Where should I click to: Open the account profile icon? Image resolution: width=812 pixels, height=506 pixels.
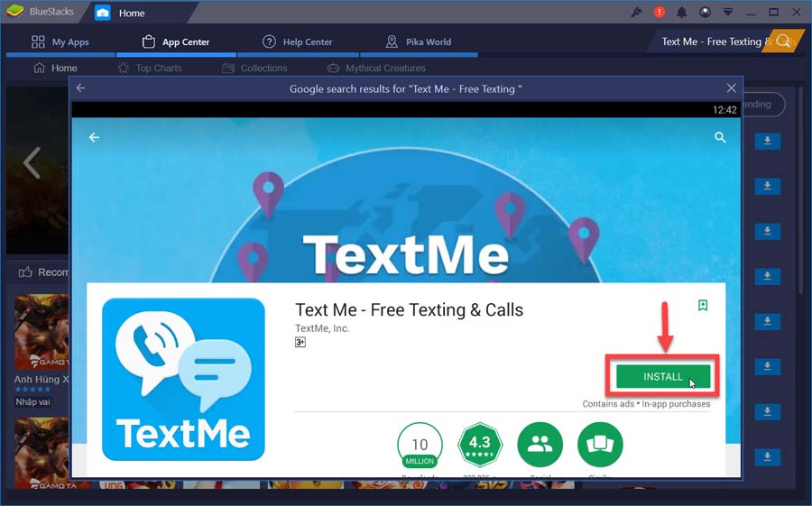(x=705, y=12)
